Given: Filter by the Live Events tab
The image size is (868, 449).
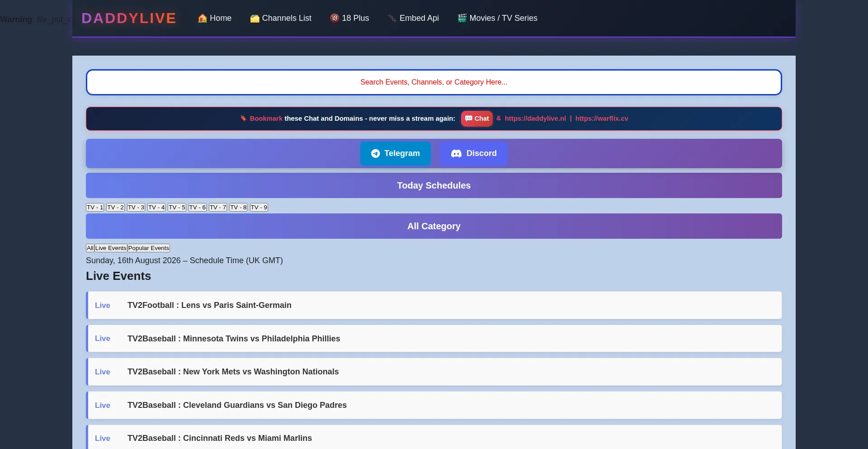Looking at the screenshot, I should pos(111,248).
